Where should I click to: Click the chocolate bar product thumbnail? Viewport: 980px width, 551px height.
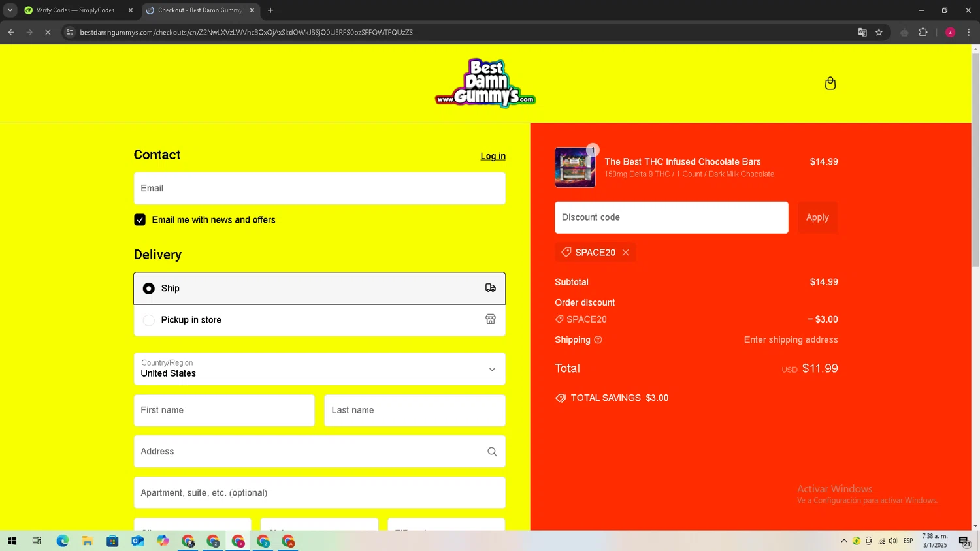click(575, 167)
